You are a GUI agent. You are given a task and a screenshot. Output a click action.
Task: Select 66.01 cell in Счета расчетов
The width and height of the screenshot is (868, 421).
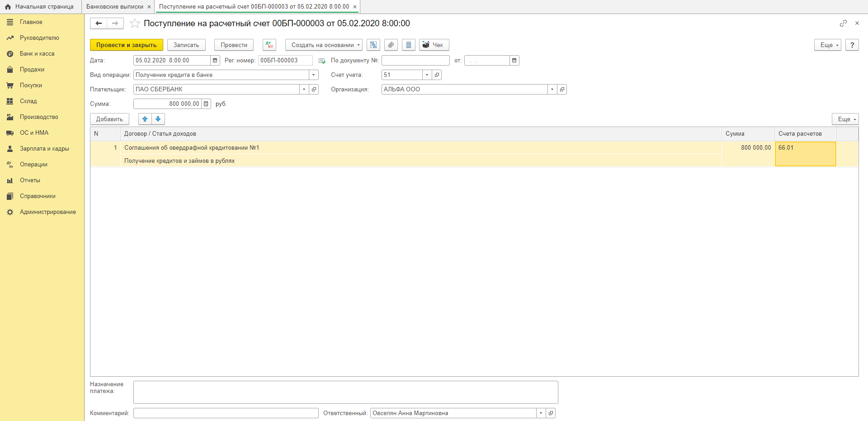[806, 154]
